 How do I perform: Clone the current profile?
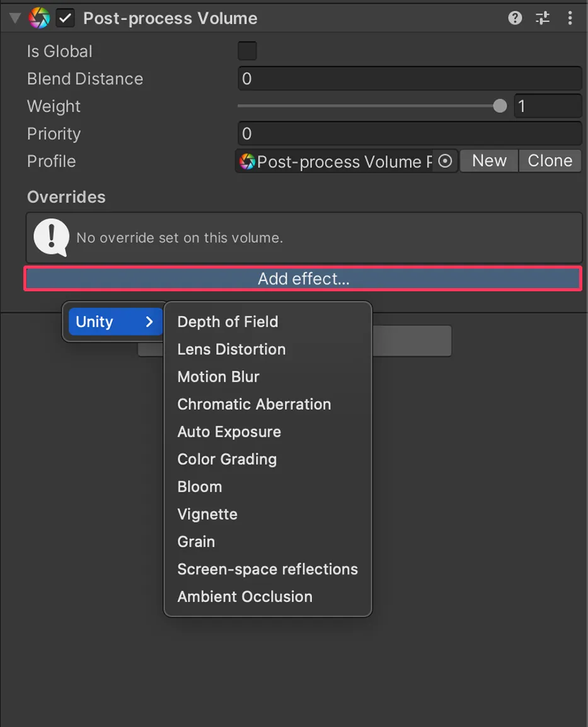point(550,161)
